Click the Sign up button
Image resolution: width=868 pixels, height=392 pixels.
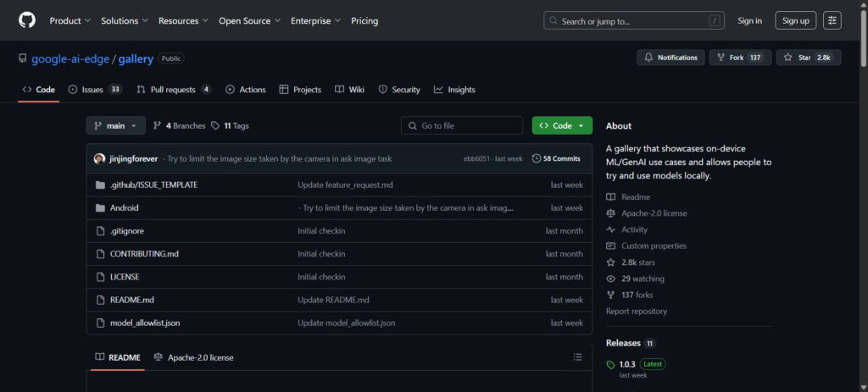click(x=795, y=20)
